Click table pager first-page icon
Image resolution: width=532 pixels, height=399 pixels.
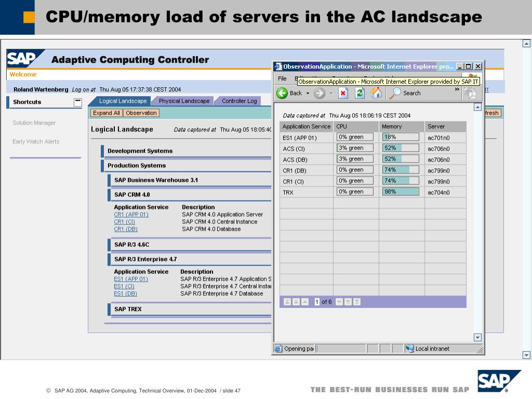click(287, 302)
